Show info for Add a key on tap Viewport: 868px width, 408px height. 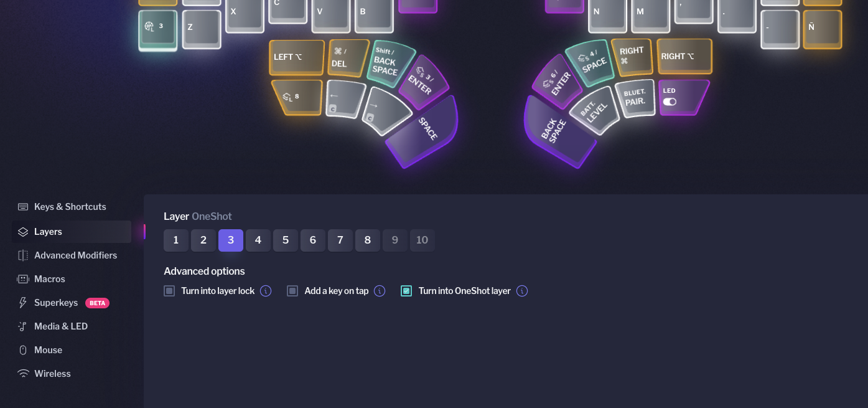[380, 291]
